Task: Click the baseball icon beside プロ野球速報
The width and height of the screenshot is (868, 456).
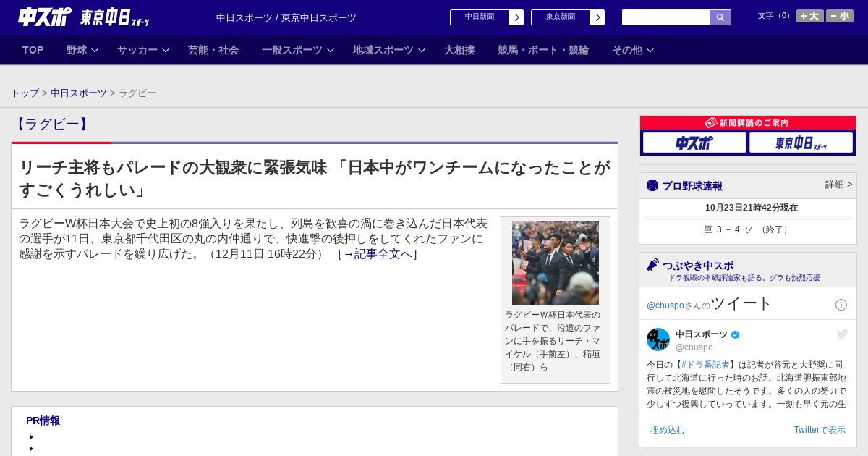Action: (652, 185)
